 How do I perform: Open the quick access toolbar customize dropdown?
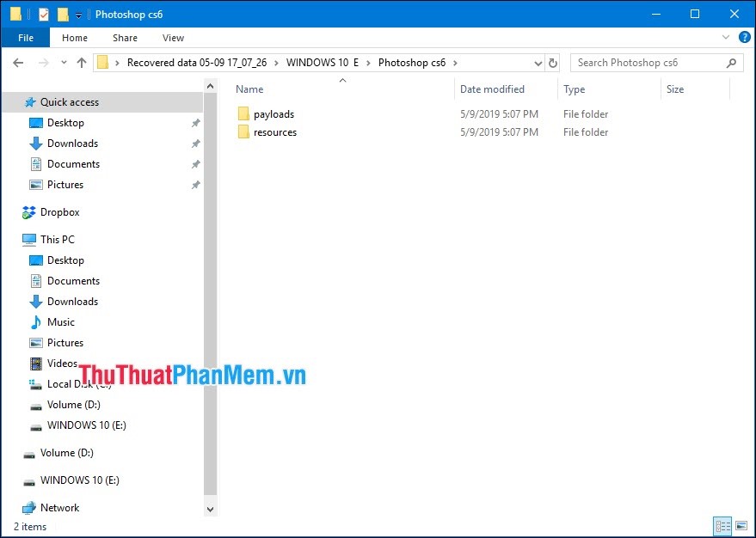tap(77, 14)
